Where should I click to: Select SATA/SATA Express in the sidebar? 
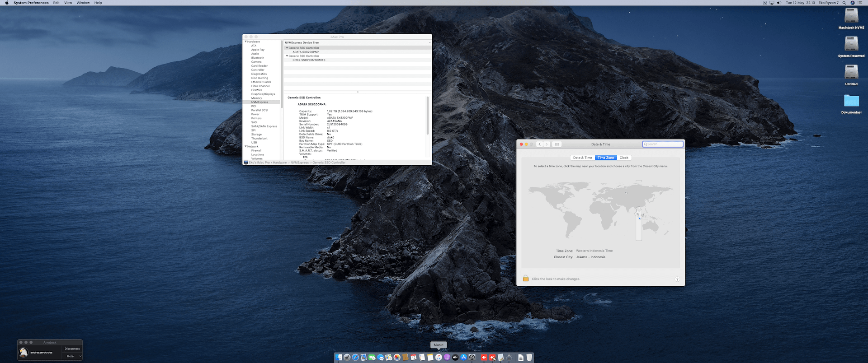pyautogui.click(x=264, y=126)
